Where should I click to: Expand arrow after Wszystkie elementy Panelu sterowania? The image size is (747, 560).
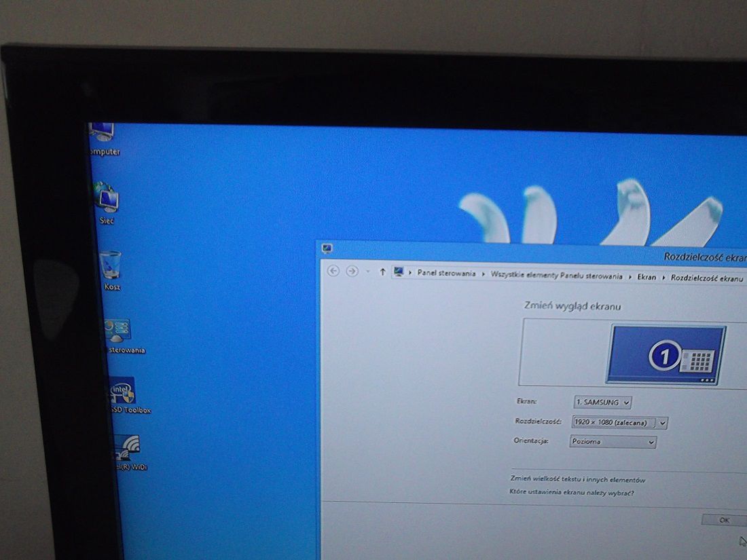630,277
